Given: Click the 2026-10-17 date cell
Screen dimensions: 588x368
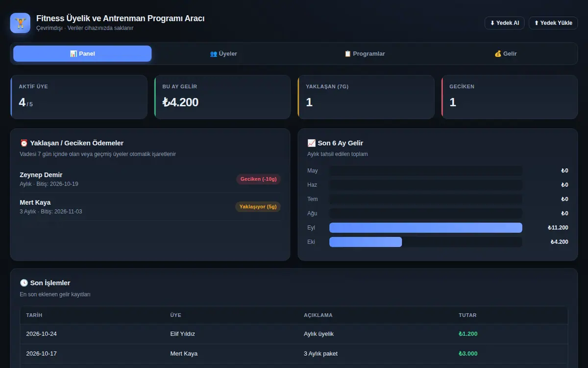Looking at the screenshot, I should (42, 354).
